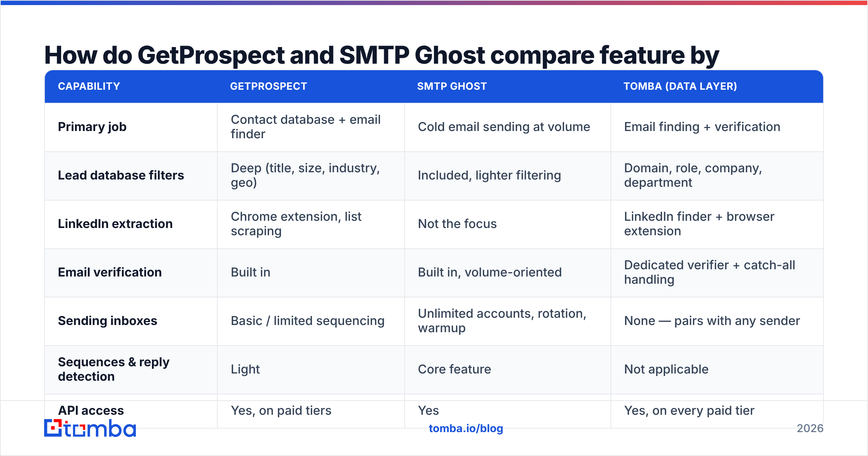Select the TOMBA (DATA LAYER) column header

[x=680, y=86]
